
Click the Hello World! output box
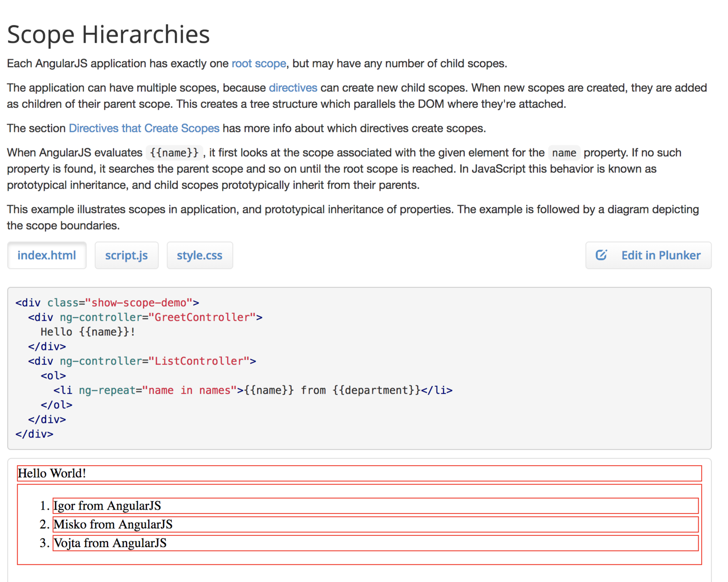pyautogui.click(x=360, y=473)
